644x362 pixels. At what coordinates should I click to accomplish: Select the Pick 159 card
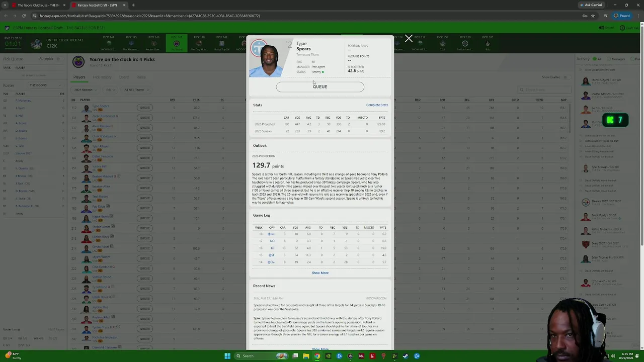point(465,43)
